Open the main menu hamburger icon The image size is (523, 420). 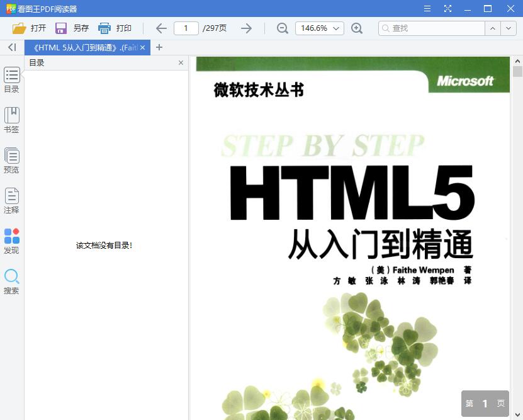(x=427, y=9)
